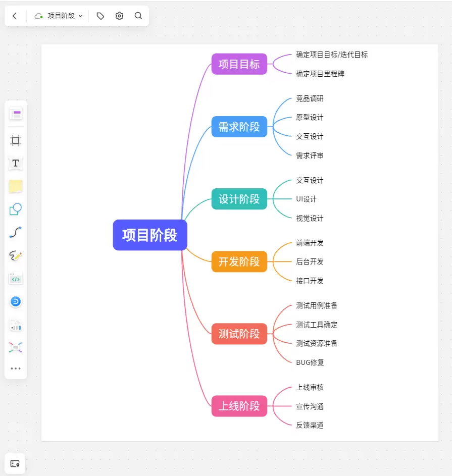Select the frame tool

click(x=16, y=140)
